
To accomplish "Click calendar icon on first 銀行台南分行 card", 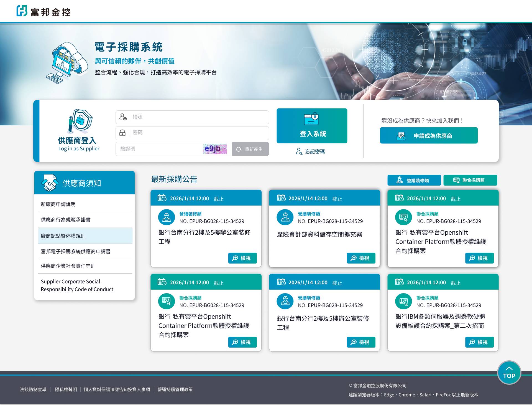I will pyautogui.click(x=162, y=198).
